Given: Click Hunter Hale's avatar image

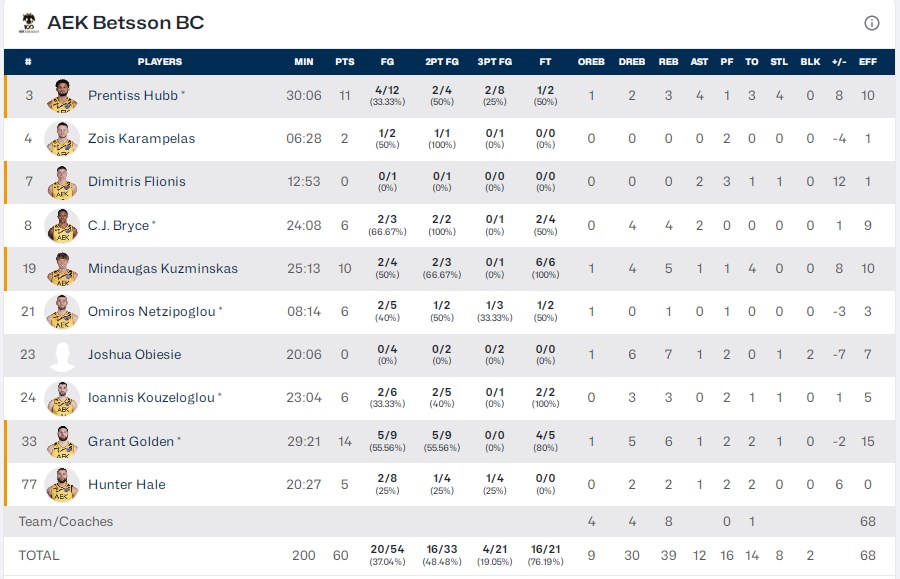Looking at the screenshot, I should (x=62, y=484).
